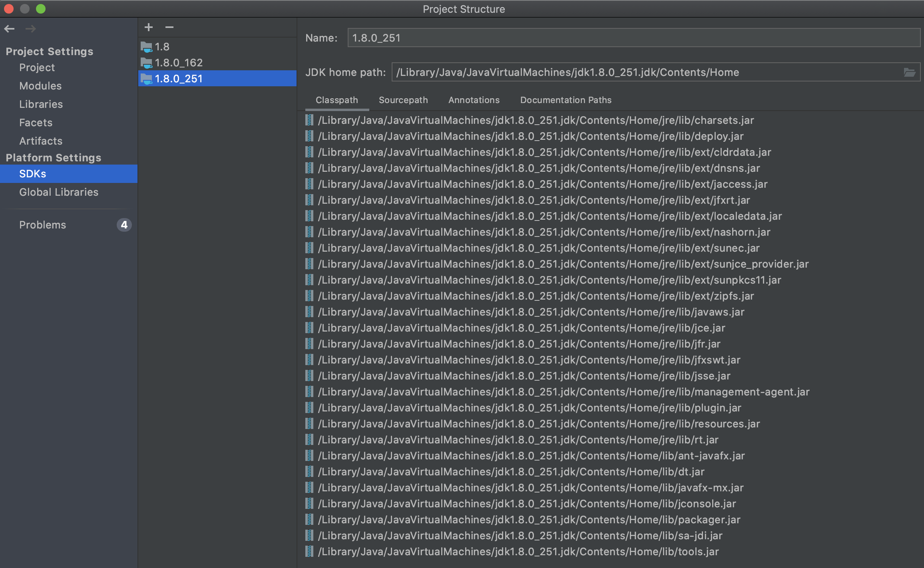Open Modules under Project Settings
The image size is (924, 568).
tap(40, 85)
